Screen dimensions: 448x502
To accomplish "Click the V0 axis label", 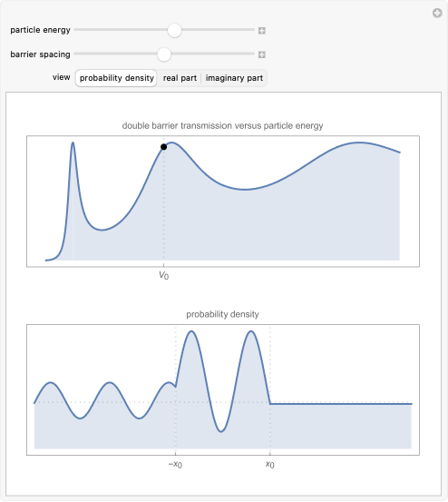I will tap(164, 275).
